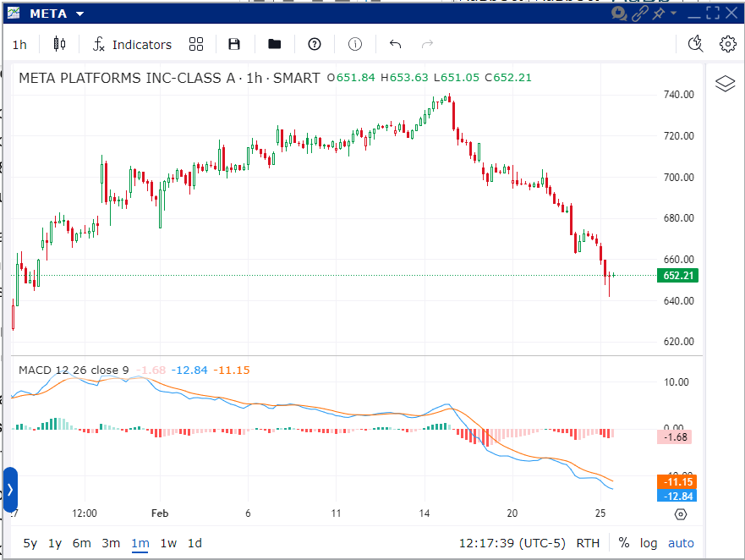Select the 6m date range

(x=82, y=543)
